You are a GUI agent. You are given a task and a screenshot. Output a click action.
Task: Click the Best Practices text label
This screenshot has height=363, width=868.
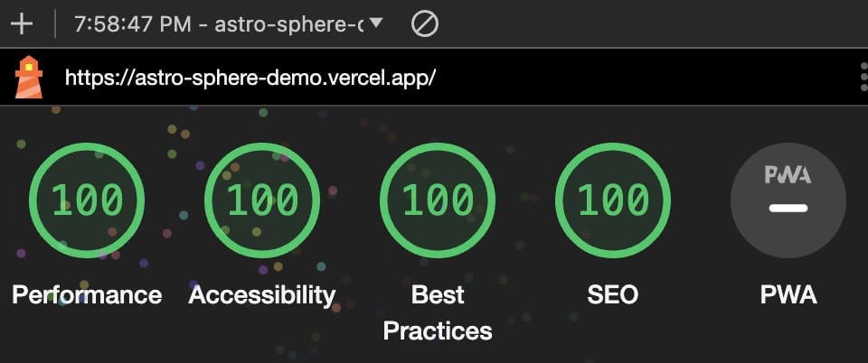click(438, 312)
